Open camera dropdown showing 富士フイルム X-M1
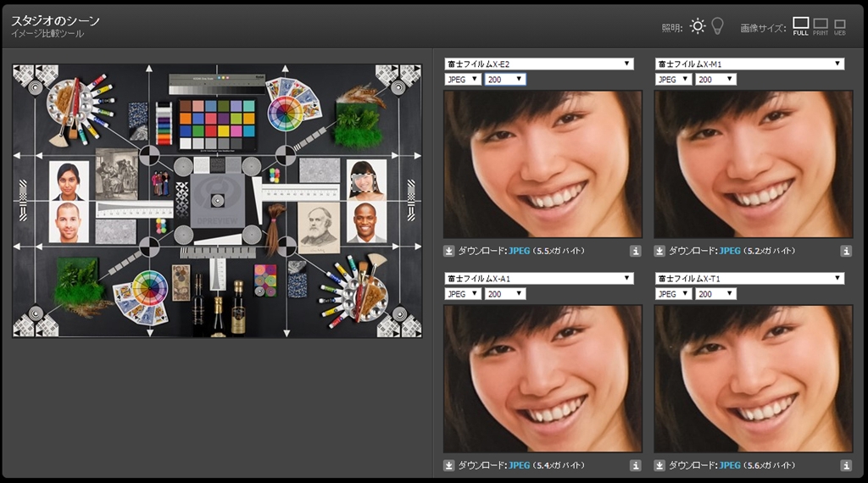Viewport: 868px width, 483px height. point(749,64)
